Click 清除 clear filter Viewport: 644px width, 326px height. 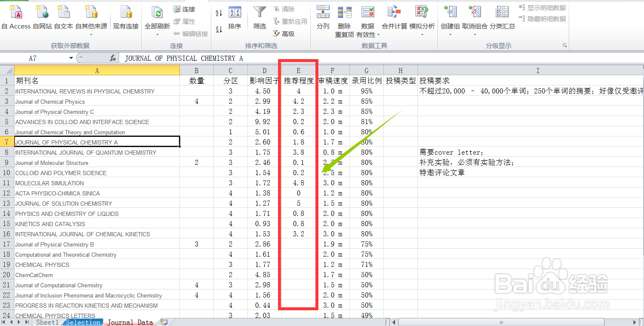pyautogui.click(x=284, y=9)
